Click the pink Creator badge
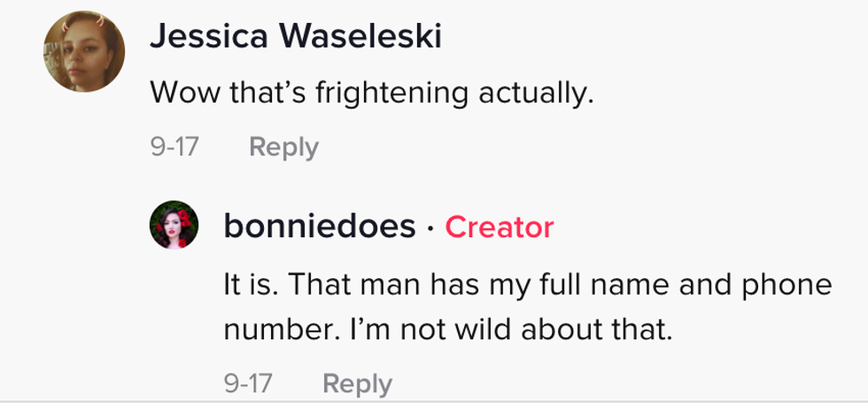The height and width of the screenshot is (410, 868). pos(500,228)
